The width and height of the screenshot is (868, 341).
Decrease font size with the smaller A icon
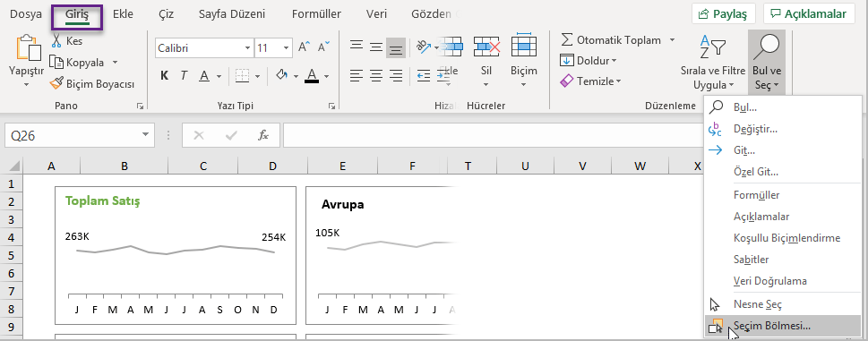click(324, 47)
